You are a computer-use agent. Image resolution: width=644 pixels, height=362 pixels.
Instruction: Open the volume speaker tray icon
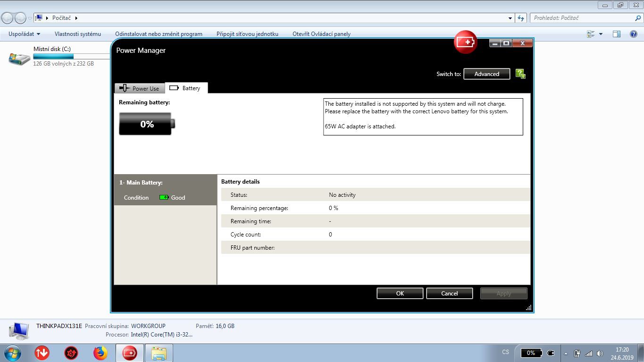click(x=600, y=353)
